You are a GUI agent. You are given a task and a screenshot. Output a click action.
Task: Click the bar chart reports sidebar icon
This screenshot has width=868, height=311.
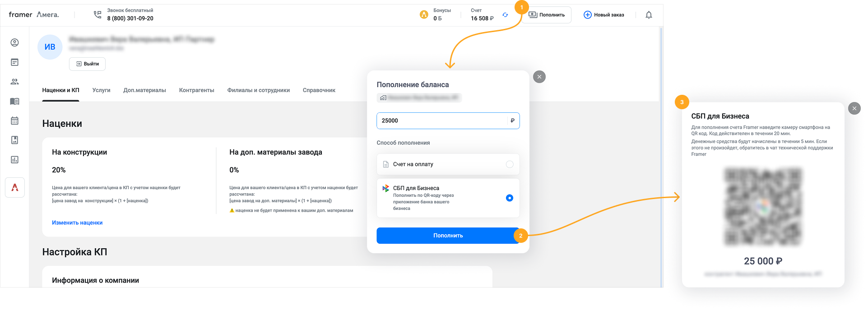[x=14, y=159]
